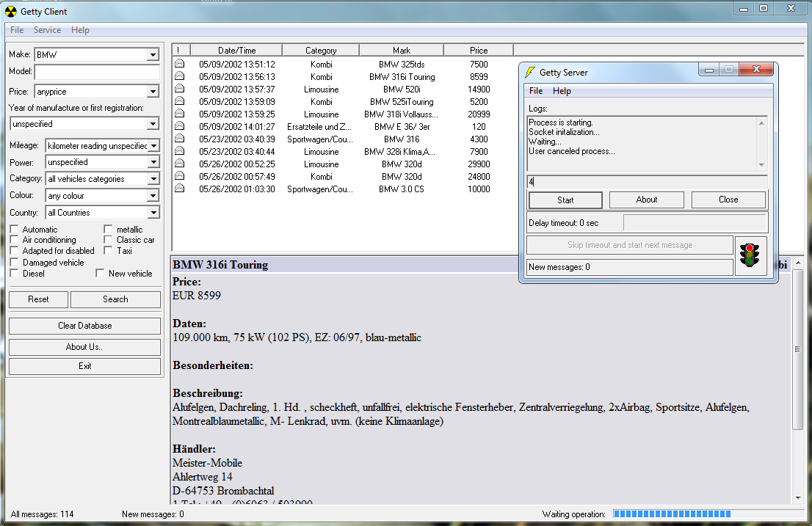This screenshot has height=526, width=812.
Task: Click envelope icon of 29900 price row
Action: point(179,164)
